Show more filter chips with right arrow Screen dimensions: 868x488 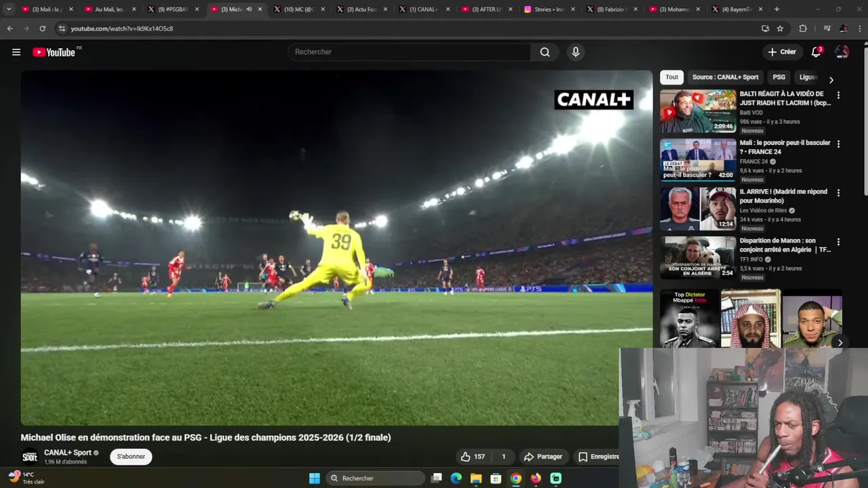point(831,80)
